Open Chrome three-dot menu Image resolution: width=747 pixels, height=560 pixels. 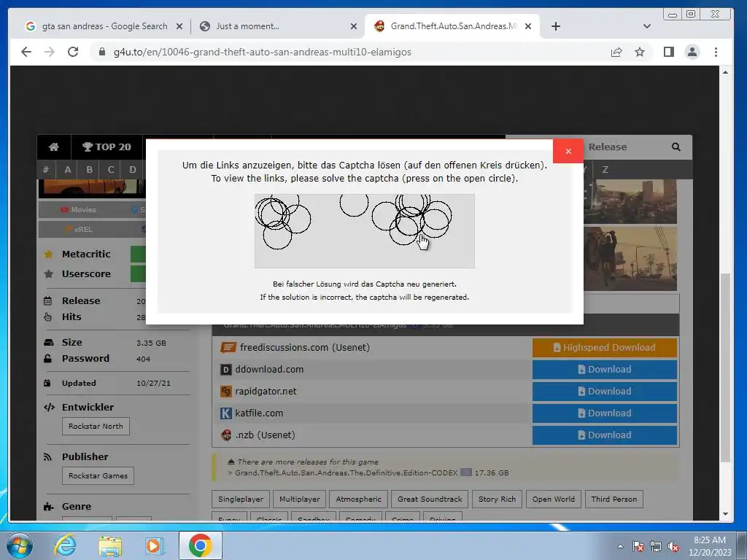tap(716, 52)
